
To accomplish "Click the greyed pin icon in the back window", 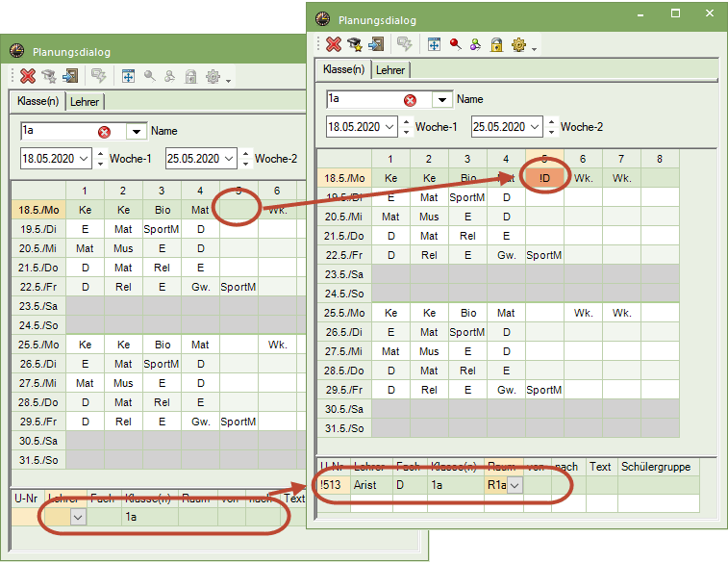I will coord(149,76).
